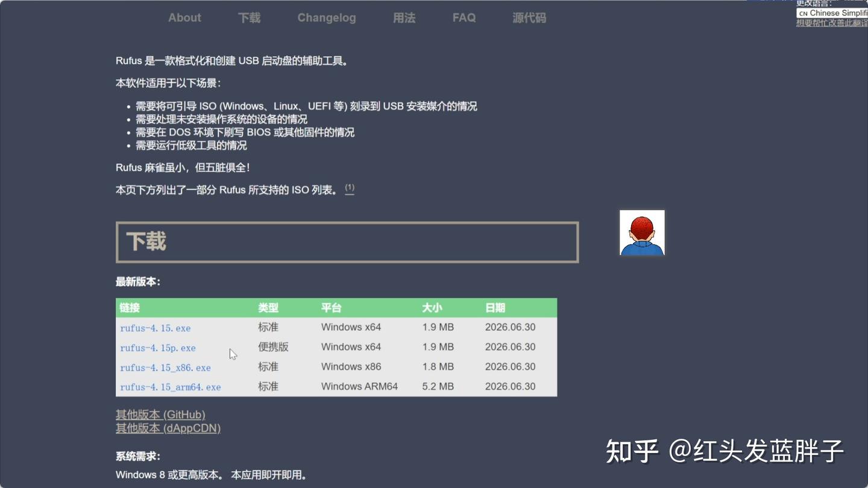Go to the 源代码 navigation item

pos(529,18)
